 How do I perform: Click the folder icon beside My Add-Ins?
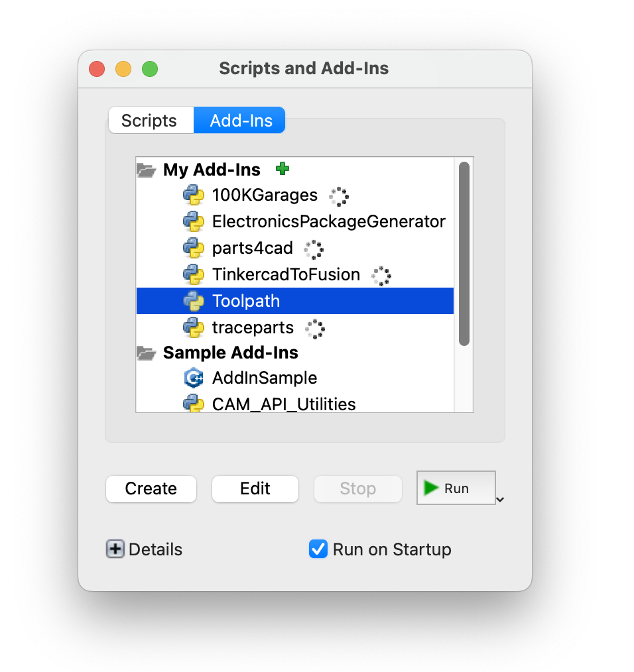coord(147,169)
